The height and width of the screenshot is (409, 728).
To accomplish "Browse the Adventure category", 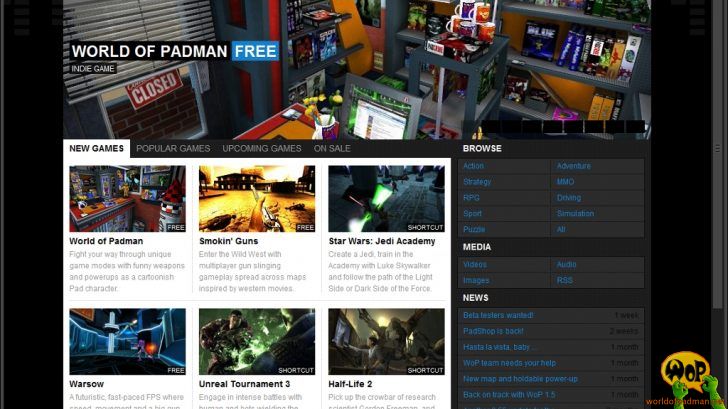I will point(574,166).
